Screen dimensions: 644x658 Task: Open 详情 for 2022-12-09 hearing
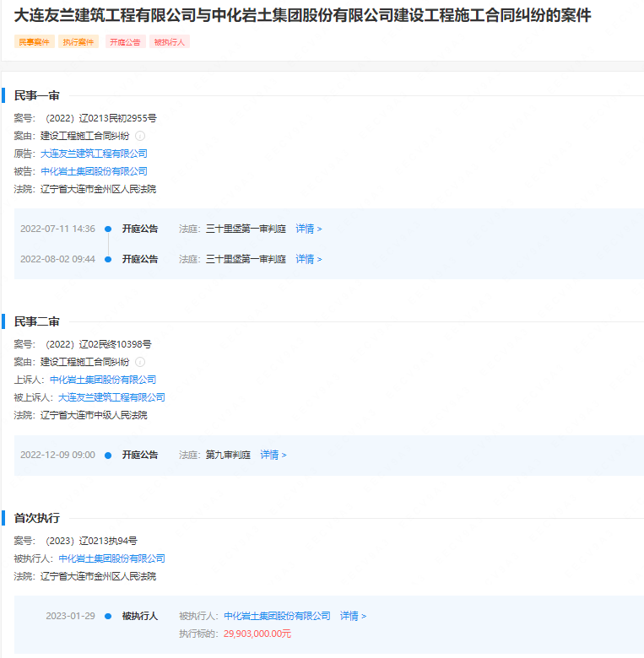[273, 455]
